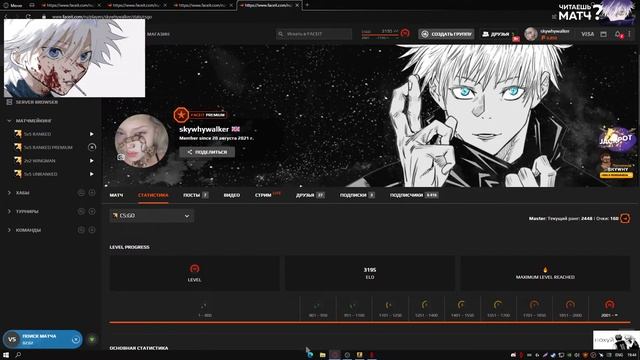Expand the Турниры section
The width and height of the screenshot is (640, 360).
(x=9, y=211)
